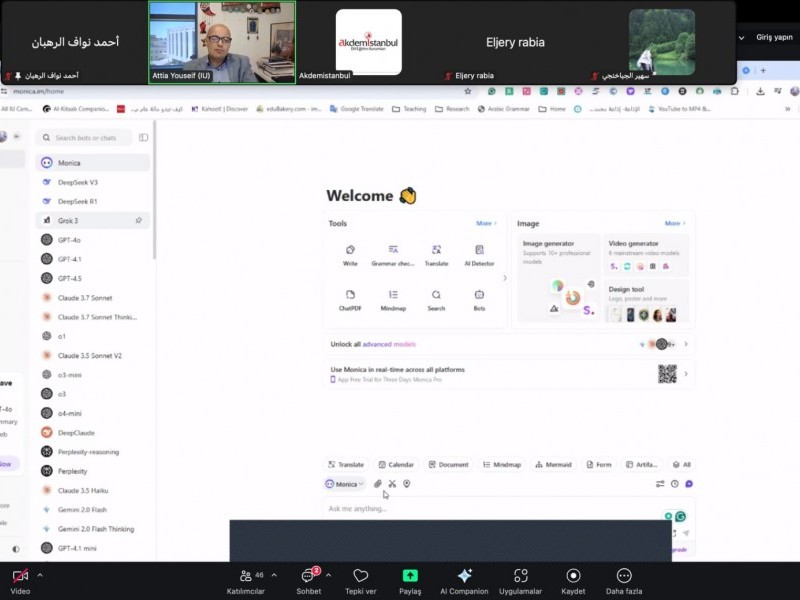Open browser downloads icon
800x600 pixels.
click(x=760, y=91)
